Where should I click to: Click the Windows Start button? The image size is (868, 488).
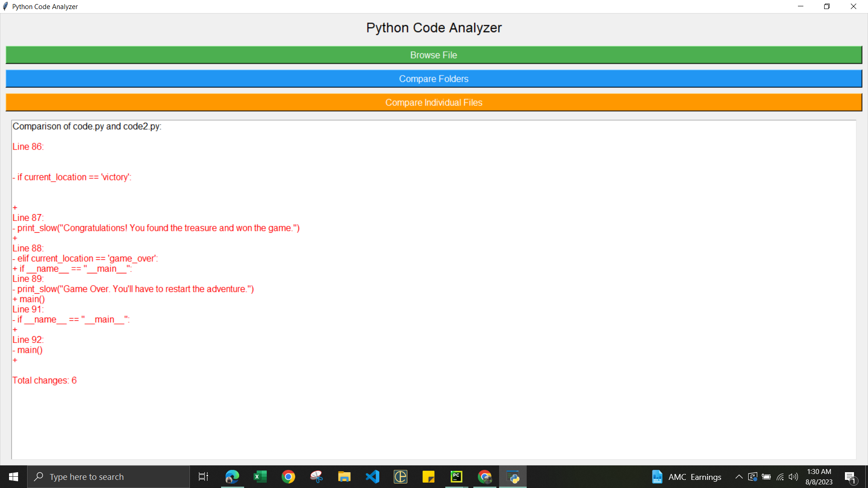(x=13, y=477)
